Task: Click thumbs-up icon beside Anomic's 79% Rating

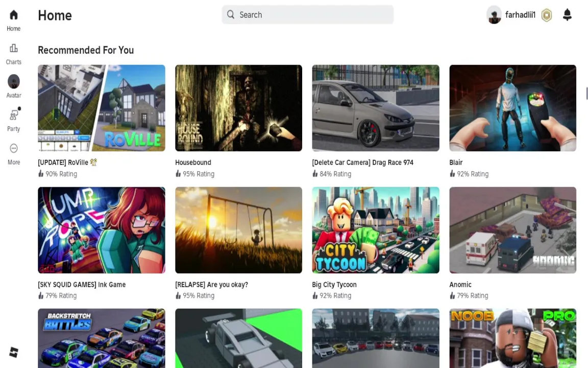Action: (x=452, y=295)
